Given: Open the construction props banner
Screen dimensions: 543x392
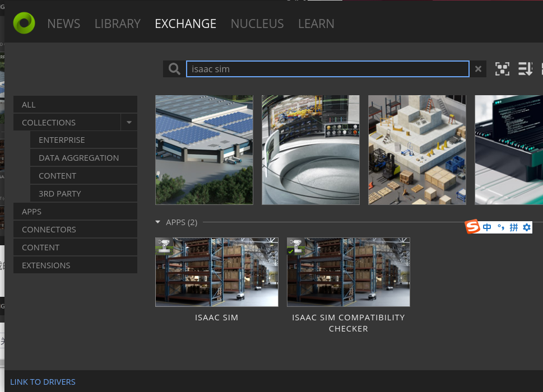Looking at the screenshot, I should point(417,150).
